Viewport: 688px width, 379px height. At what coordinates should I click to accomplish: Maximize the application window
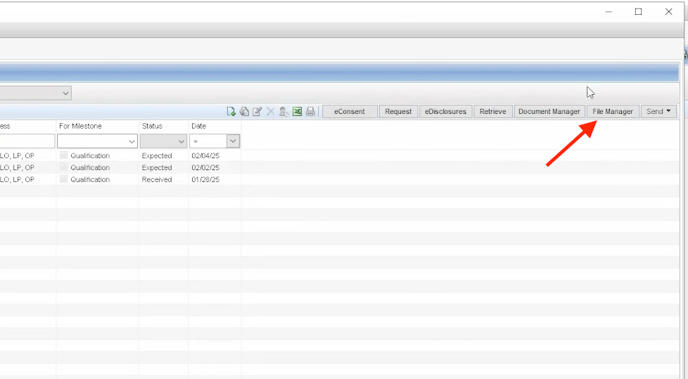(x=638, y=12)
